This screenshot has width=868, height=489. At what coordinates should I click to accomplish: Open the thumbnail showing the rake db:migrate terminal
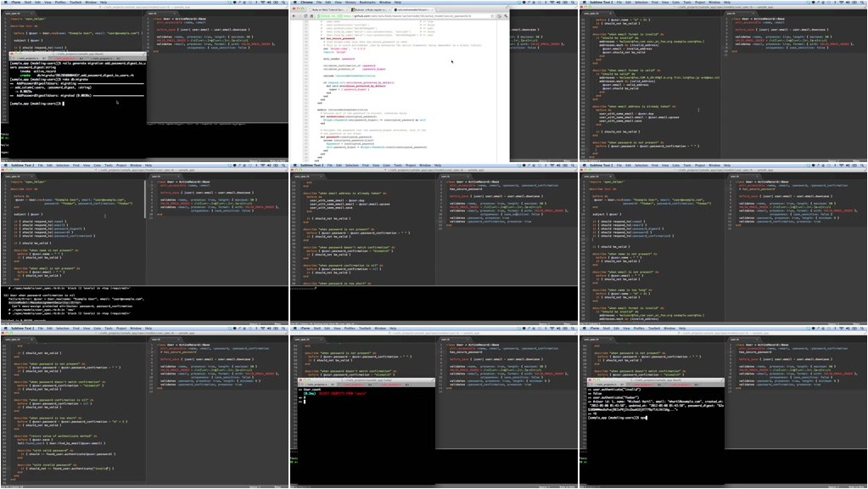144,81
